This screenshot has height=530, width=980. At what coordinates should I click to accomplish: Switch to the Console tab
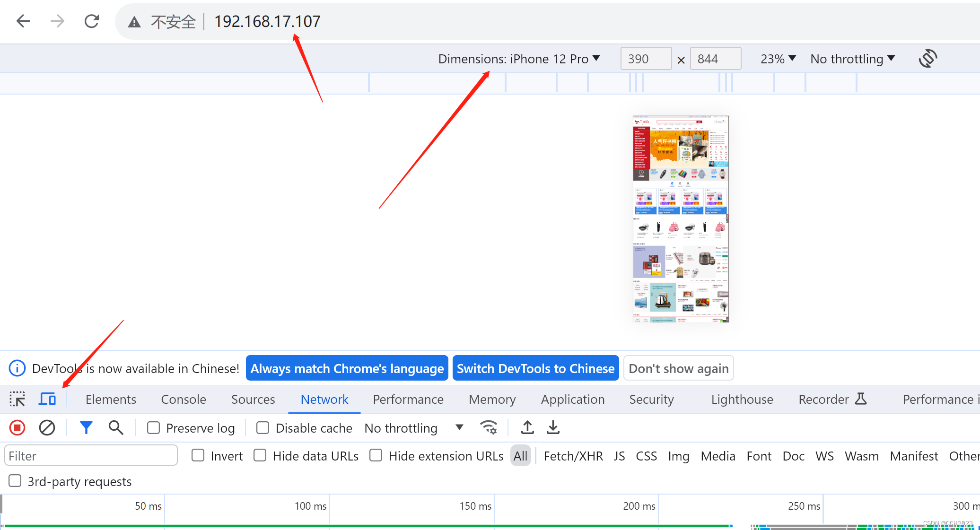click(184, 400)
